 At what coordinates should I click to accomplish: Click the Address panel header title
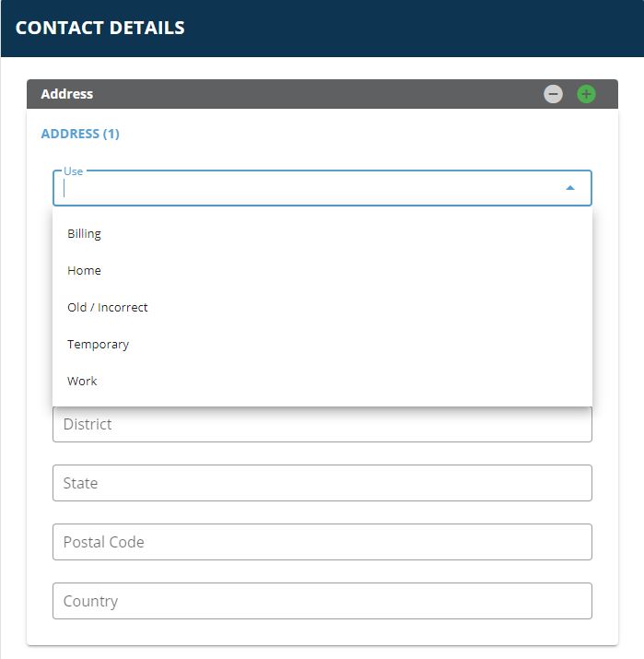pos(66,94)
